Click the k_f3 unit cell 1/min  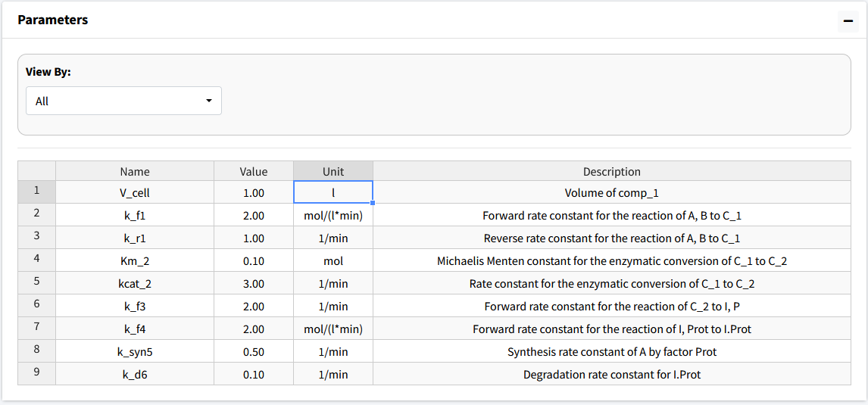(333, 306)
